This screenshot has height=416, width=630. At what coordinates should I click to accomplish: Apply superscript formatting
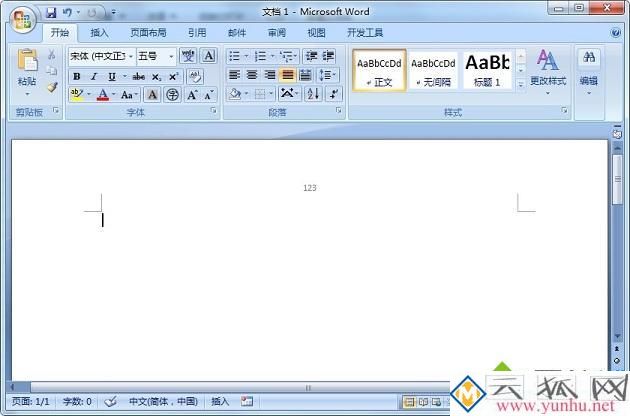coord(174,76)
